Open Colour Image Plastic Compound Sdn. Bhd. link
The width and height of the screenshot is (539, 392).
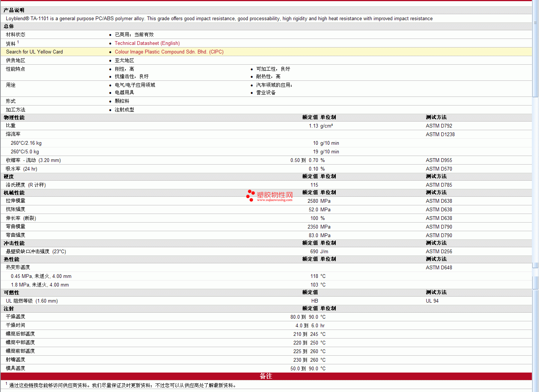pyautogui.click(x=169, y=52)
